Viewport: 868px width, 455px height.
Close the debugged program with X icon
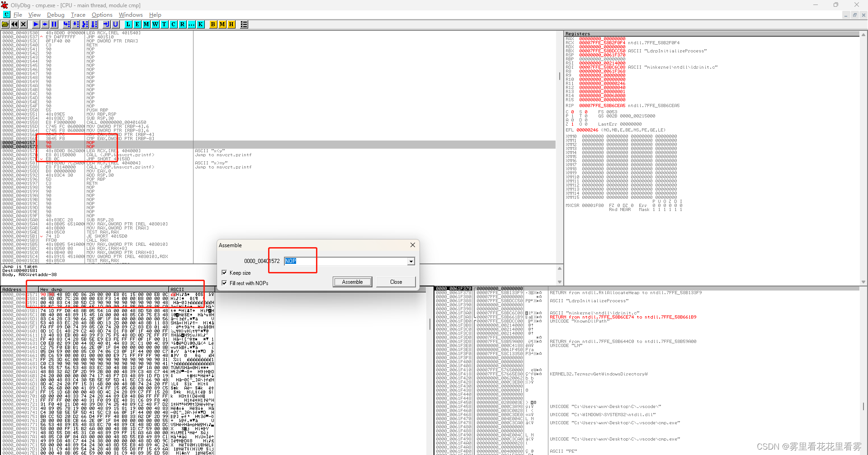coord(24,24)
